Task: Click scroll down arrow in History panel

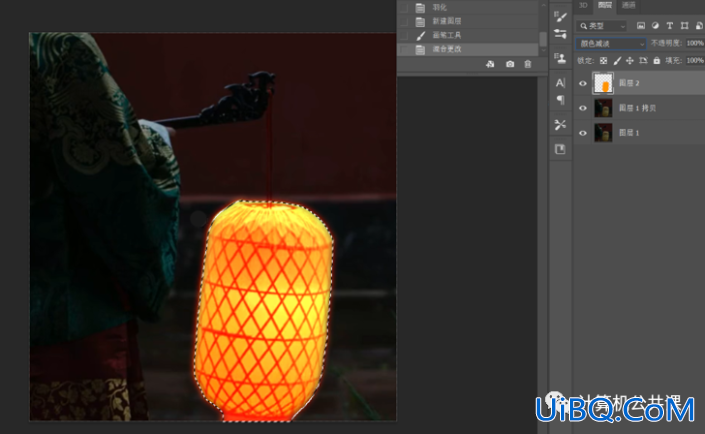Action: pos(543,50)
